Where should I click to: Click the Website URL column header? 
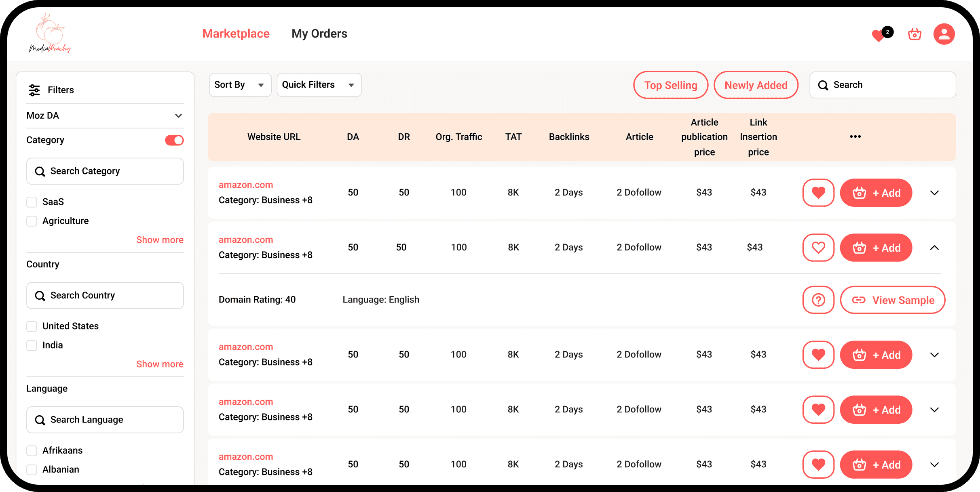pos(274,137)
